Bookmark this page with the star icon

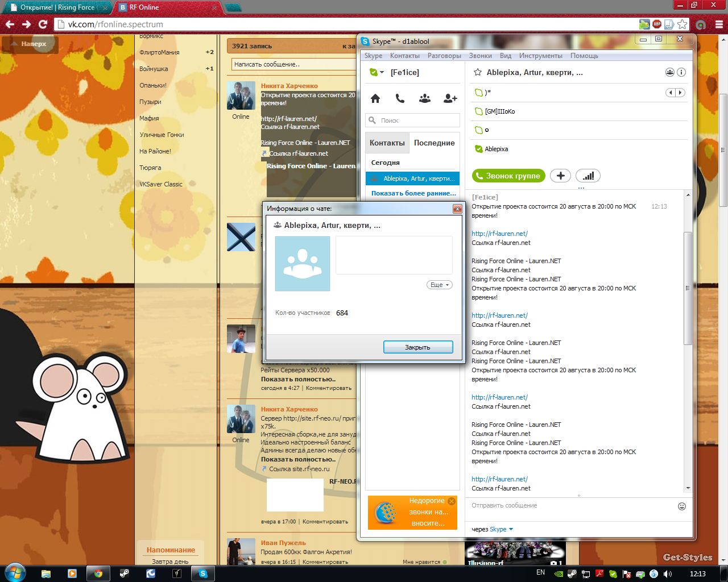click(682, 24)
